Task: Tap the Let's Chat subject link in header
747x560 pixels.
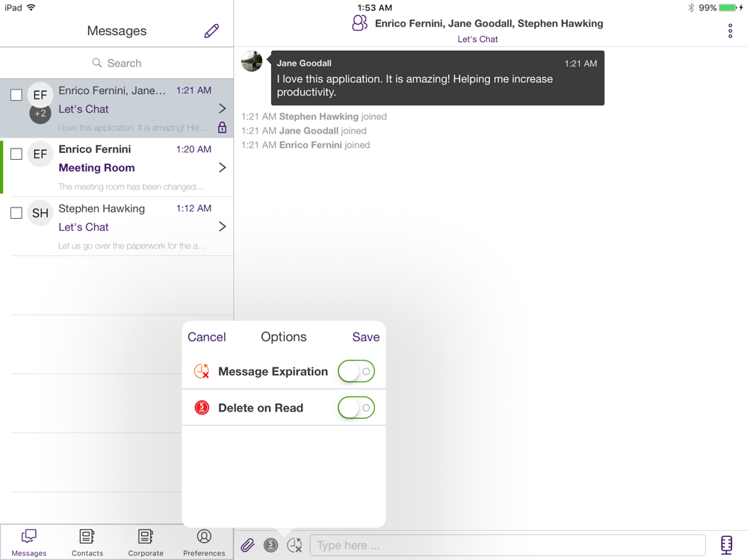Action: [477, 39]
